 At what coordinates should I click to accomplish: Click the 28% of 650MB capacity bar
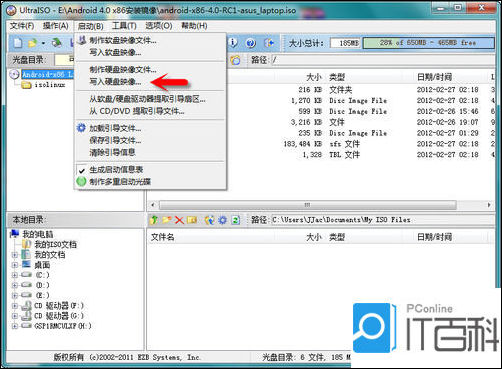[428, 43]
